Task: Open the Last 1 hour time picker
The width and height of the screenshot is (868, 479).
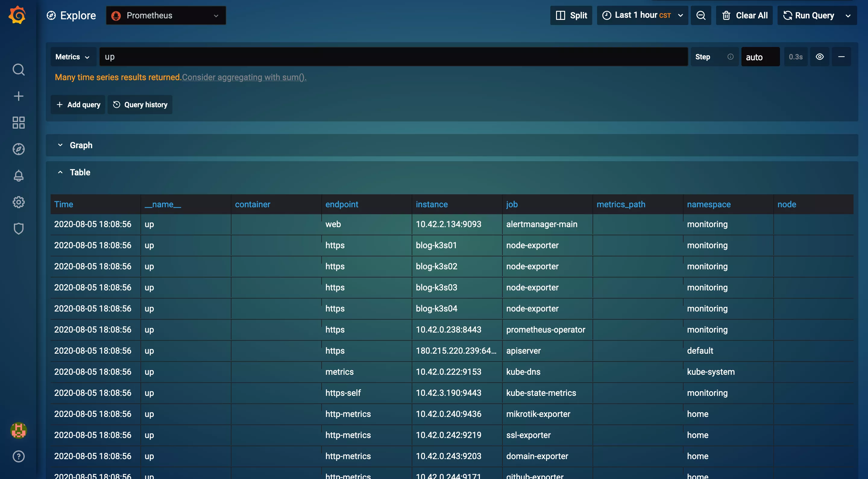Action: (642, 15)
